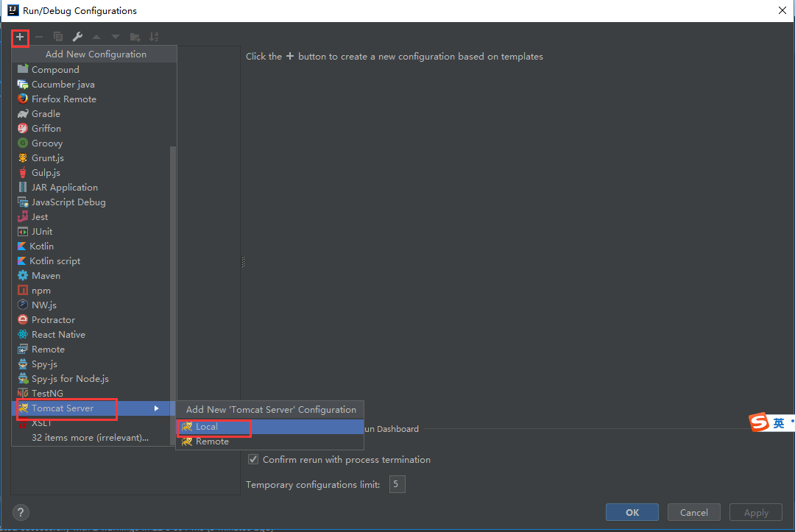Click the Sort Configurations alphabetically icon
The height and width of the screenshot is (532, 795).
(x=154, y=37)
